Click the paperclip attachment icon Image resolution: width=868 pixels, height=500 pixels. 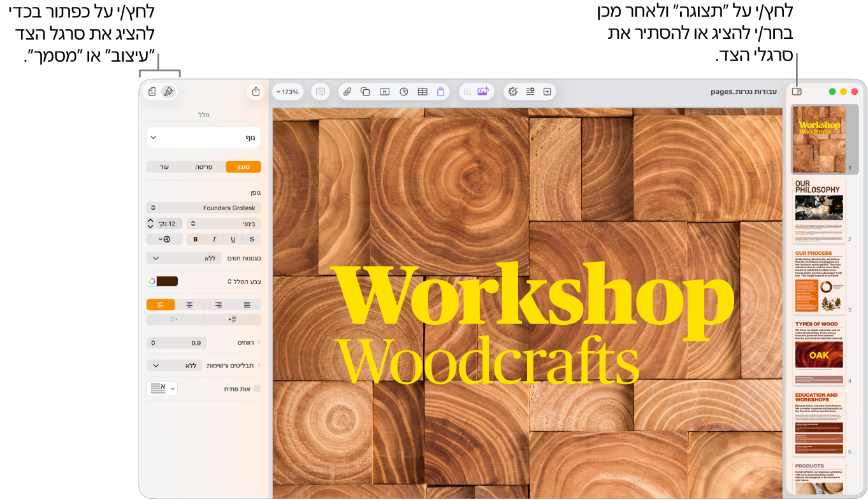point(347,92)
